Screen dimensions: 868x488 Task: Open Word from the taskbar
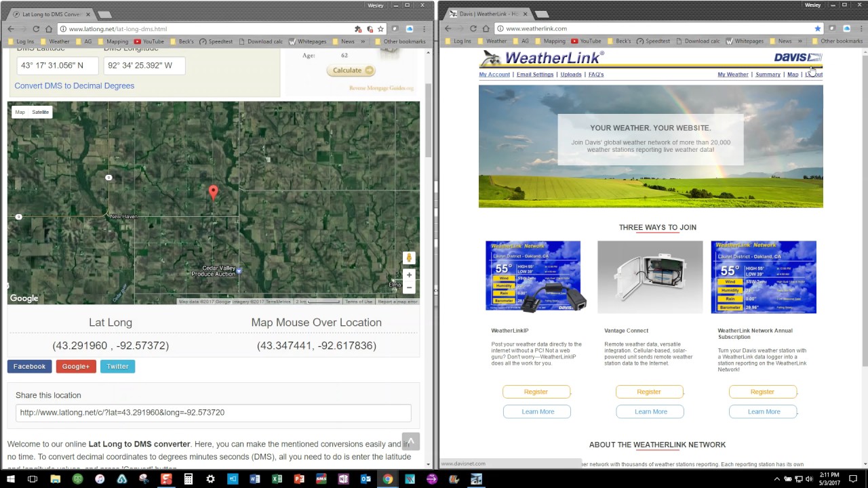(x=255, y=479)
